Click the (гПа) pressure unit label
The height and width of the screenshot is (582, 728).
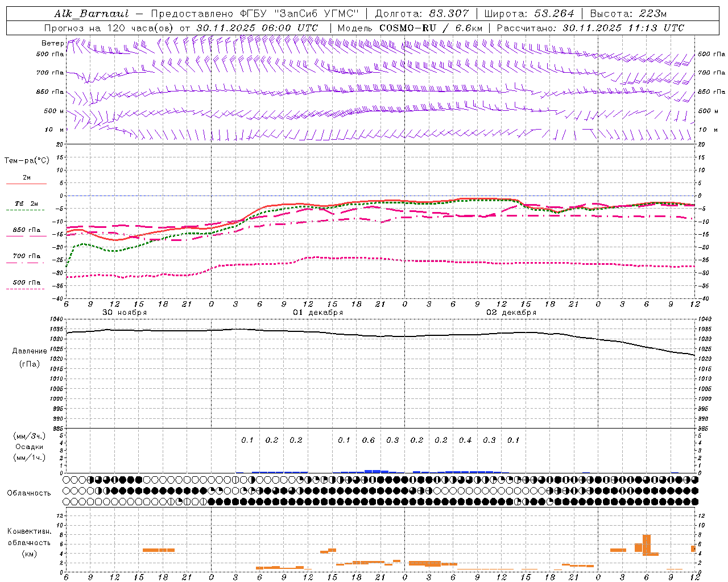(x=30, y=364)
